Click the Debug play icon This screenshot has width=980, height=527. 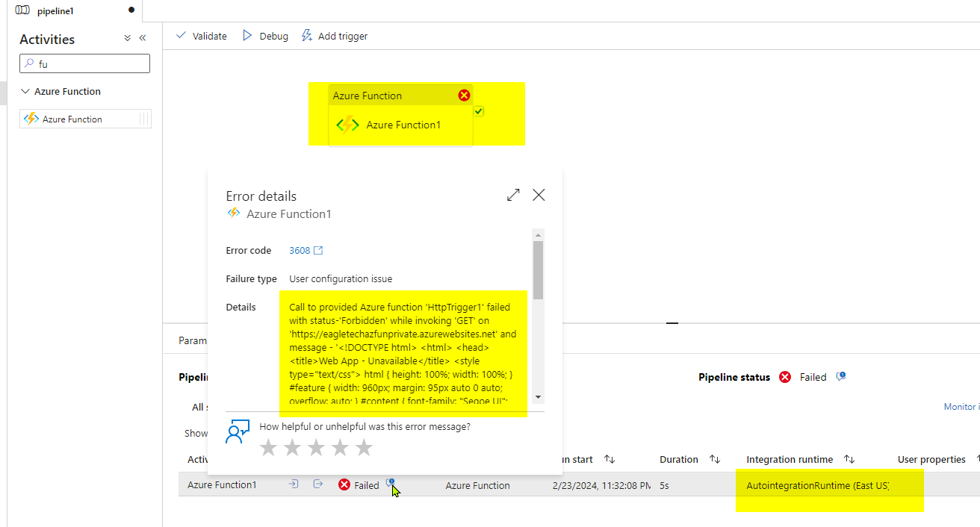tap(247, 35)
